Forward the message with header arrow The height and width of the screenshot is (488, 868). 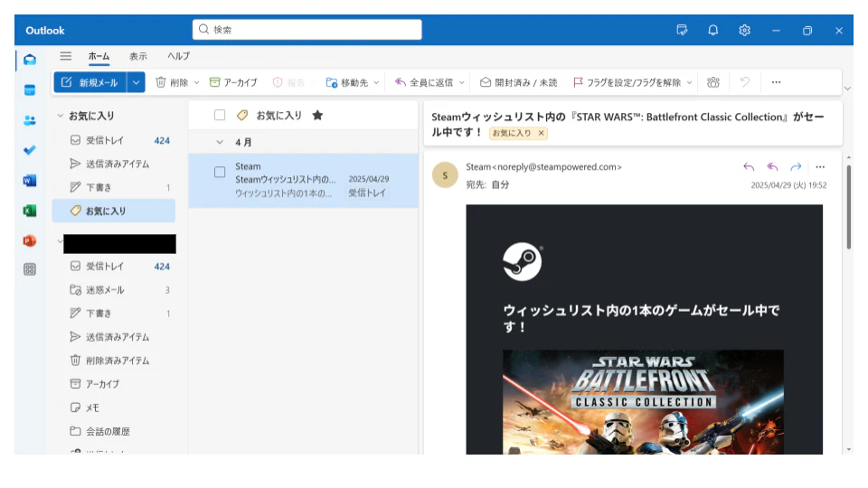[796, 166]
